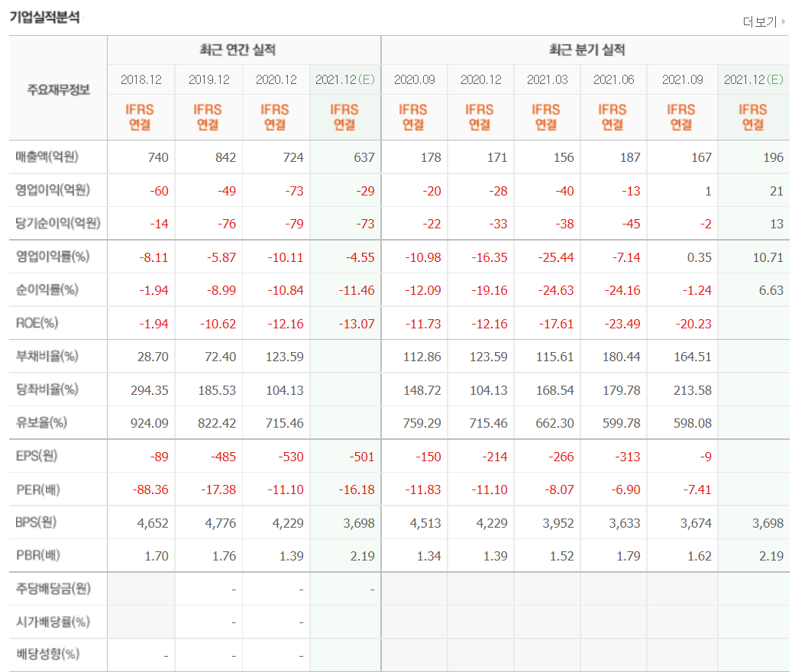Select the EPS(원) row label
The width and height of the screenshot is (808, 672).
pos(37,456)
